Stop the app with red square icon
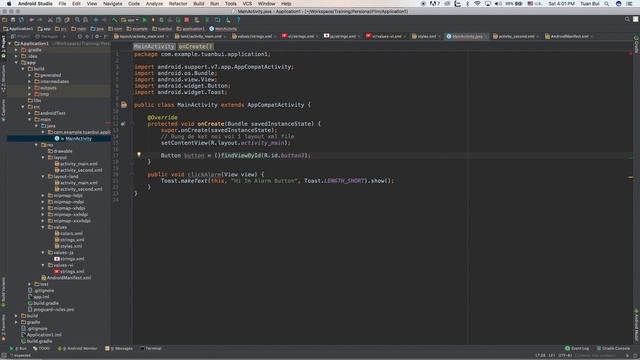The image size is (640, 360). point(186,20)
